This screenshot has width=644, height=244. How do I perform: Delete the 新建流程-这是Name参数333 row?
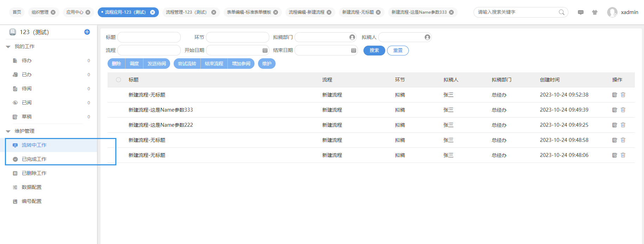click(x=623, y=110)
